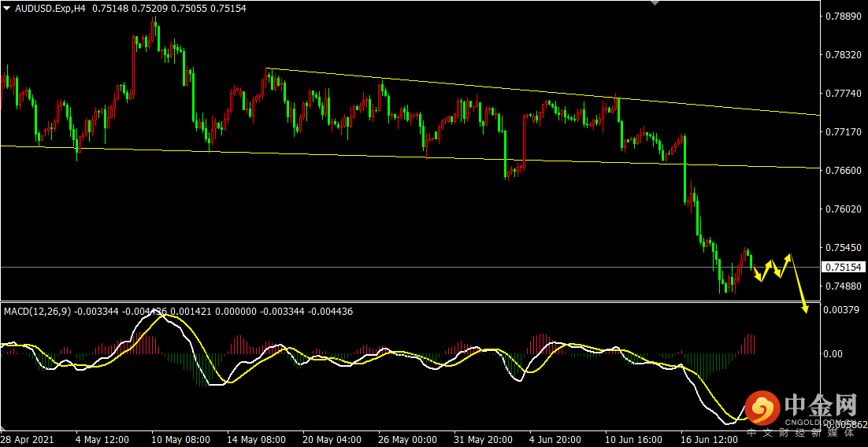Select the 0.78320 price axis label
Viewport: 868px width, 447px height.
coord(843,55)
